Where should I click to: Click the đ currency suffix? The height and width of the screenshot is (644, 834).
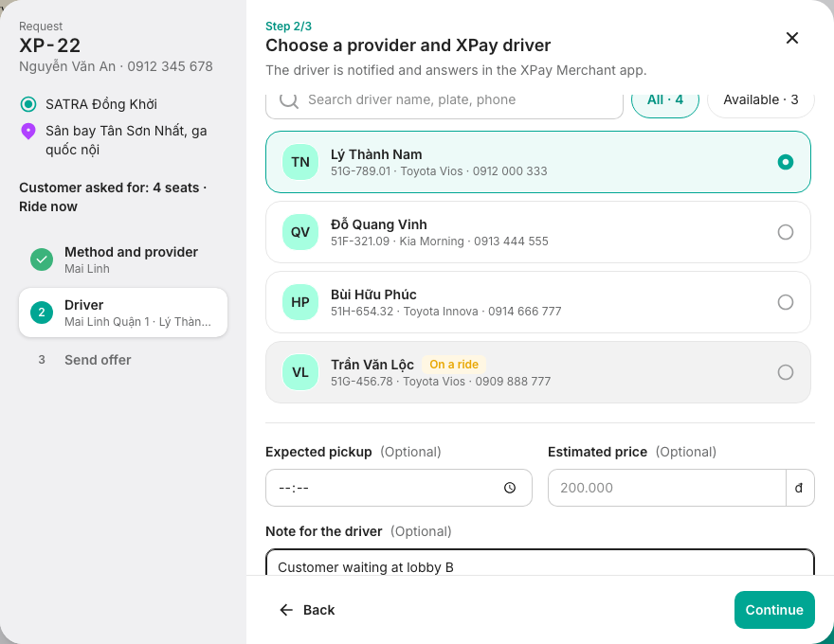(x=800, y=488)
